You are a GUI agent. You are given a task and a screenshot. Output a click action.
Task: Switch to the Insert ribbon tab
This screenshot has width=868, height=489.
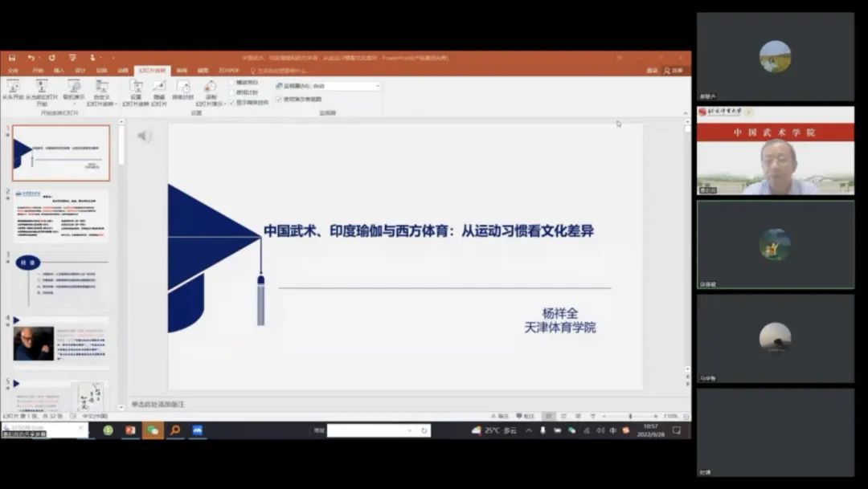point(59,71)
